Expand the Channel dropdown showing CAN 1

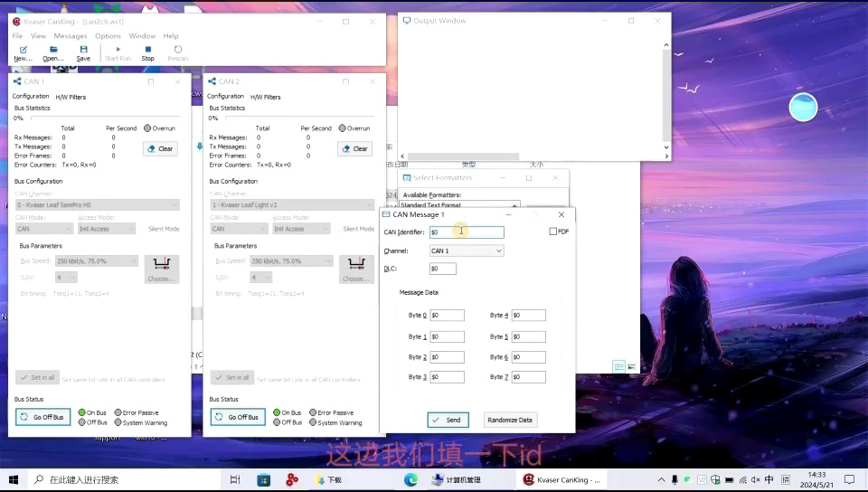pos(467,251)
